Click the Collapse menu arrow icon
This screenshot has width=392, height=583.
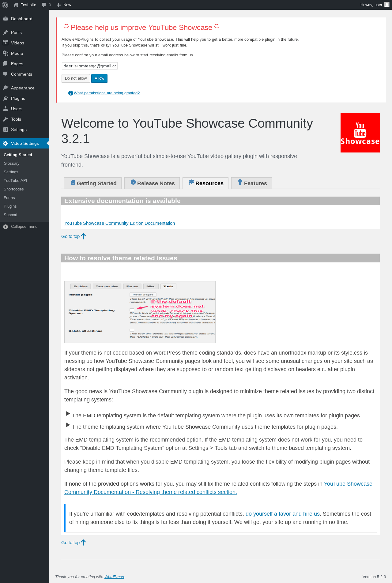(6, 227)
